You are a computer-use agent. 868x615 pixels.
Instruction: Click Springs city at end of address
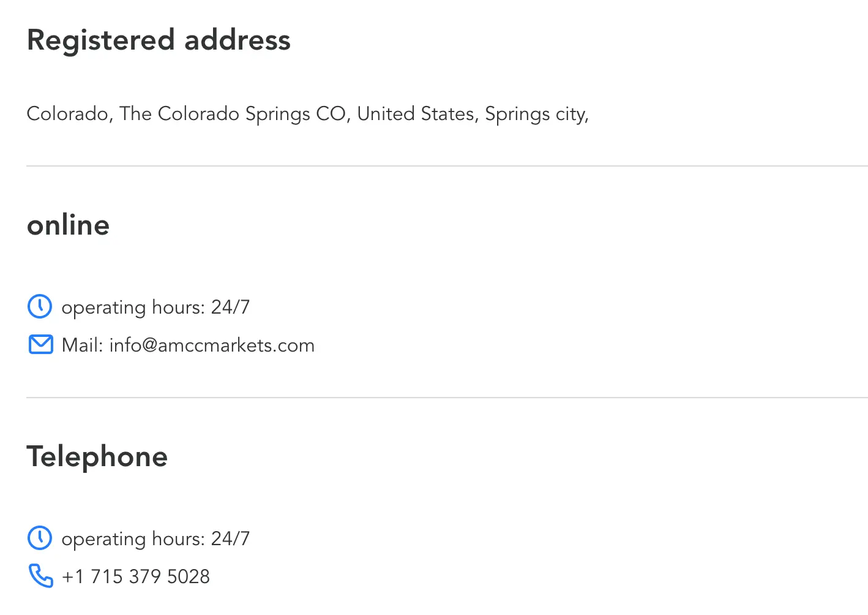click(537, 115)
